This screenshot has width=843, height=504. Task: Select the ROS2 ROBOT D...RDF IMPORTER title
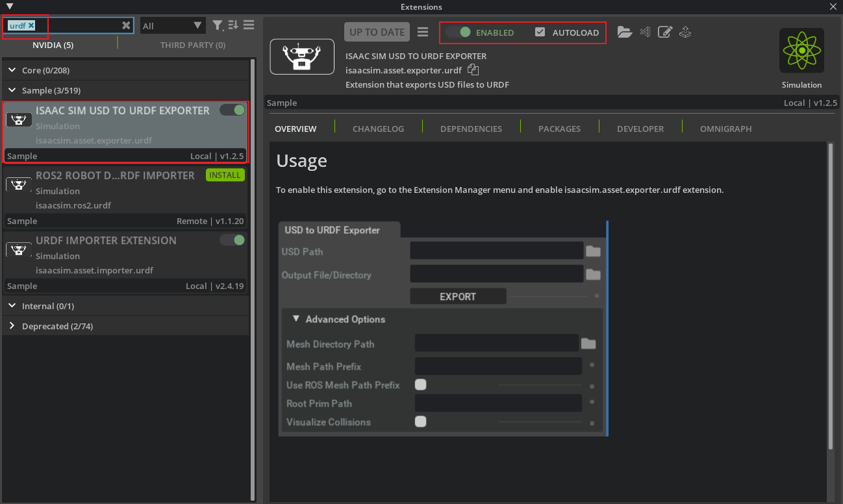click(x=115, y=175)
